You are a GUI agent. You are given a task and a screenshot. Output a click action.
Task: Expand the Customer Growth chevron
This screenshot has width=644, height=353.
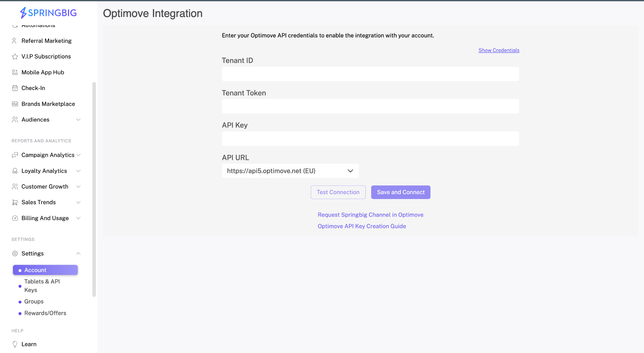point(79,186)
